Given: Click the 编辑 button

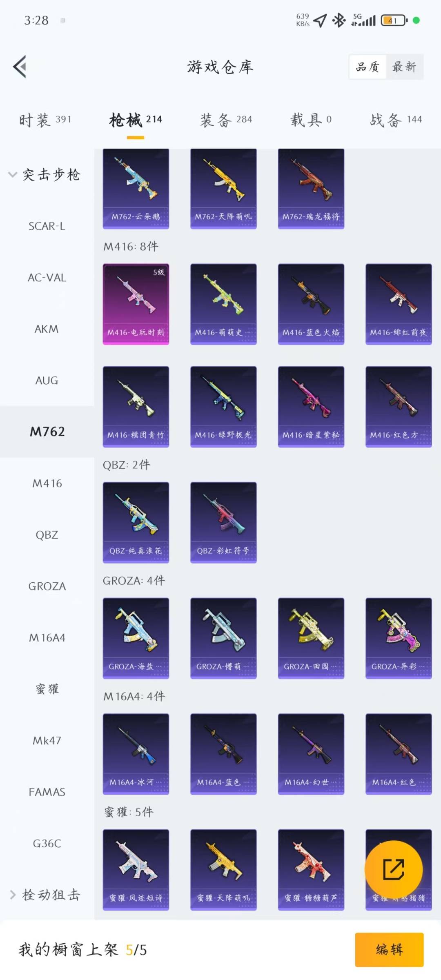Looking at the screenshot, I should click(x=389, y=949).
